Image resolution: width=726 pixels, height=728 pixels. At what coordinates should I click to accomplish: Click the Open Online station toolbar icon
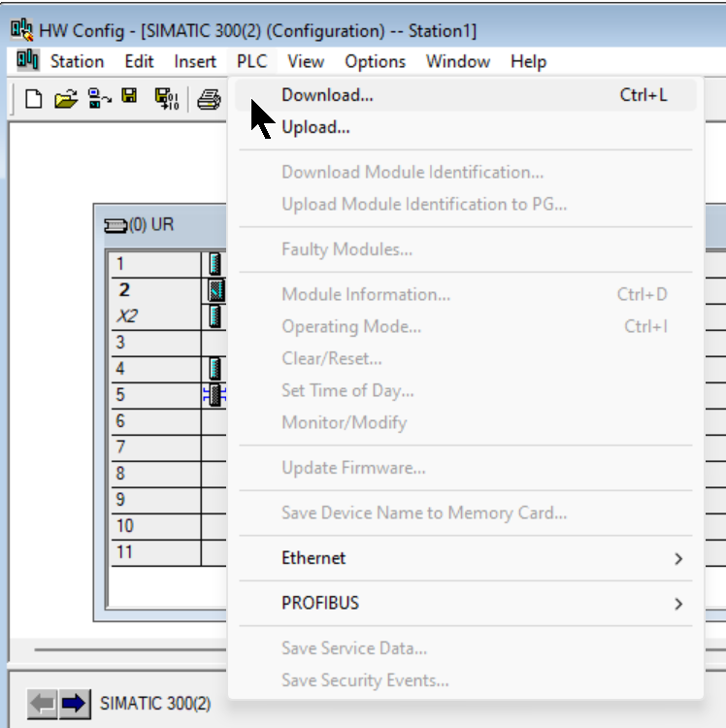[99, 98]
